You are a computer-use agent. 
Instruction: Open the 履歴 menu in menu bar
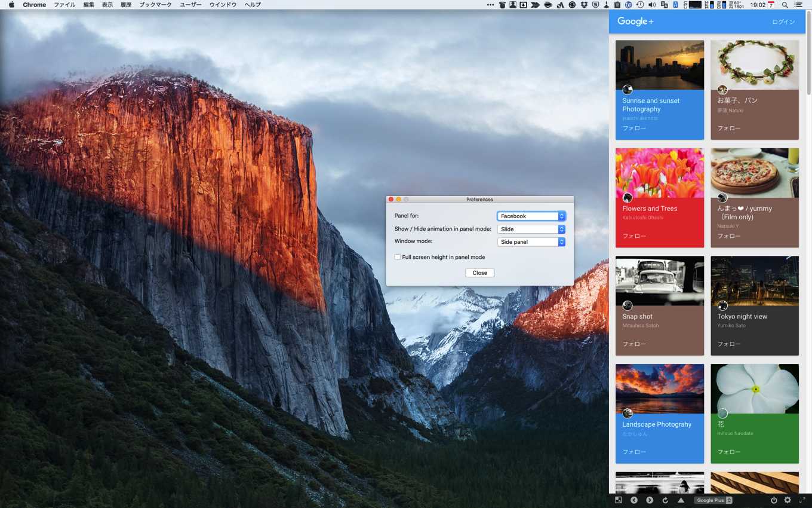pos(125,5)
